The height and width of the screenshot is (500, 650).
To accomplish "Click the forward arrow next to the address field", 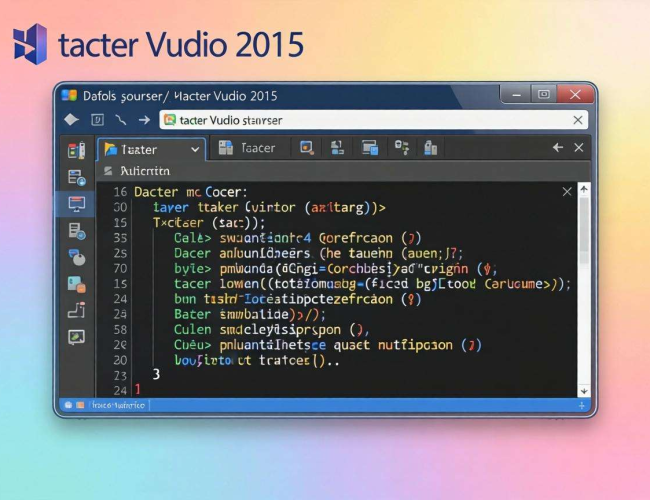I will point(144,120).
